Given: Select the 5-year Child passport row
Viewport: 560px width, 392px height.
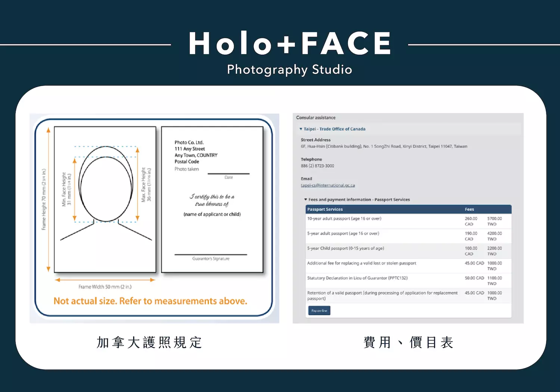Looking at the screenshot, I should coord(408,251).
